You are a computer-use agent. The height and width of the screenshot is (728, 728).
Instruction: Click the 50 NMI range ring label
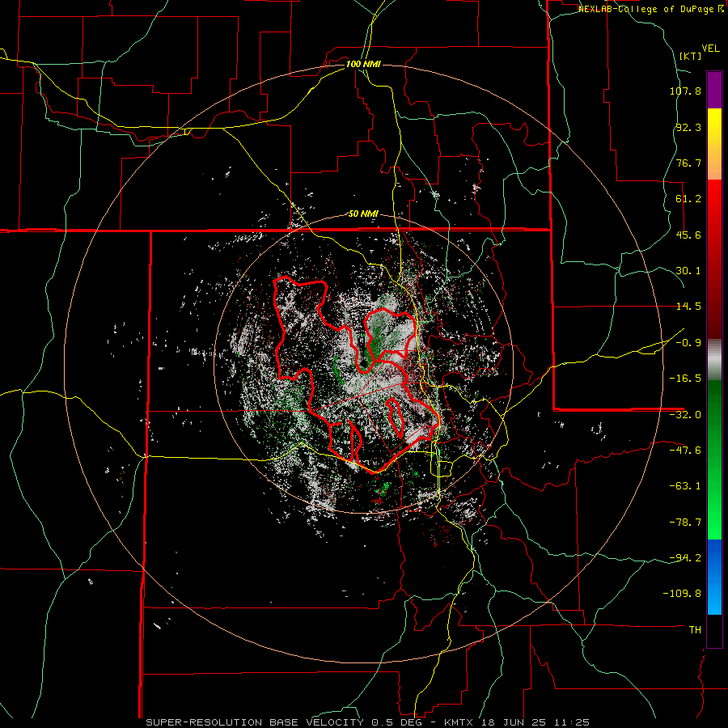(363, 214)
